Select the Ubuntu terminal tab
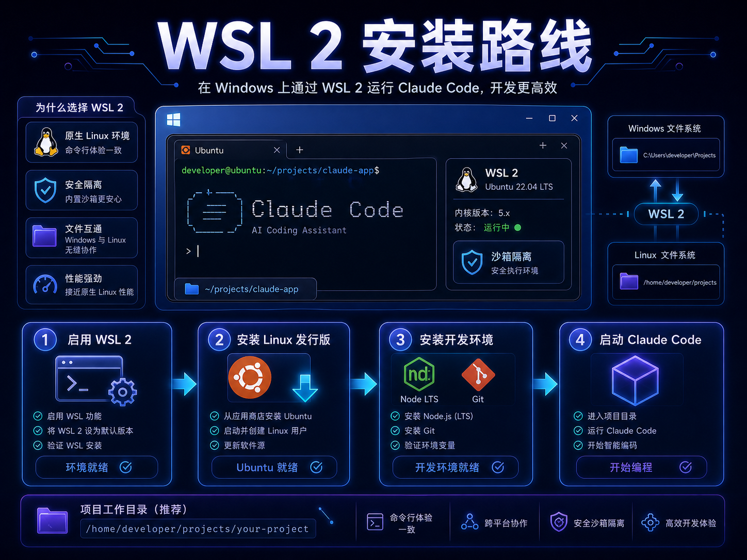Image resolution: width=747 pixels, height=560 pixels. 230,150
